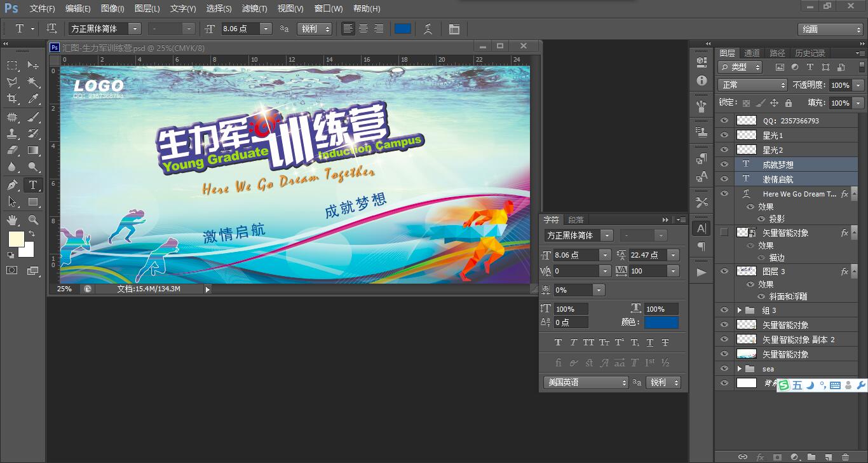
Task: Select the Dodge tool
Action: click(33, 167)
